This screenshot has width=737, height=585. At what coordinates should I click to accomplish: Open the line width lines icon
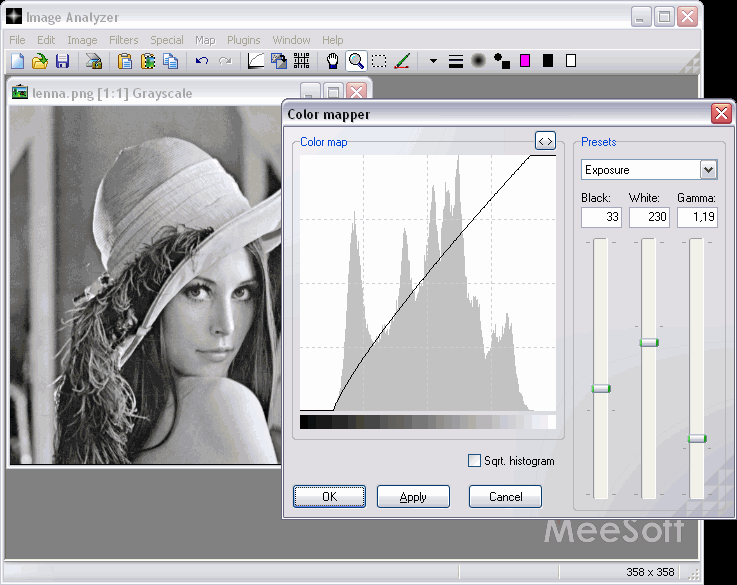[x=455, y=61]
